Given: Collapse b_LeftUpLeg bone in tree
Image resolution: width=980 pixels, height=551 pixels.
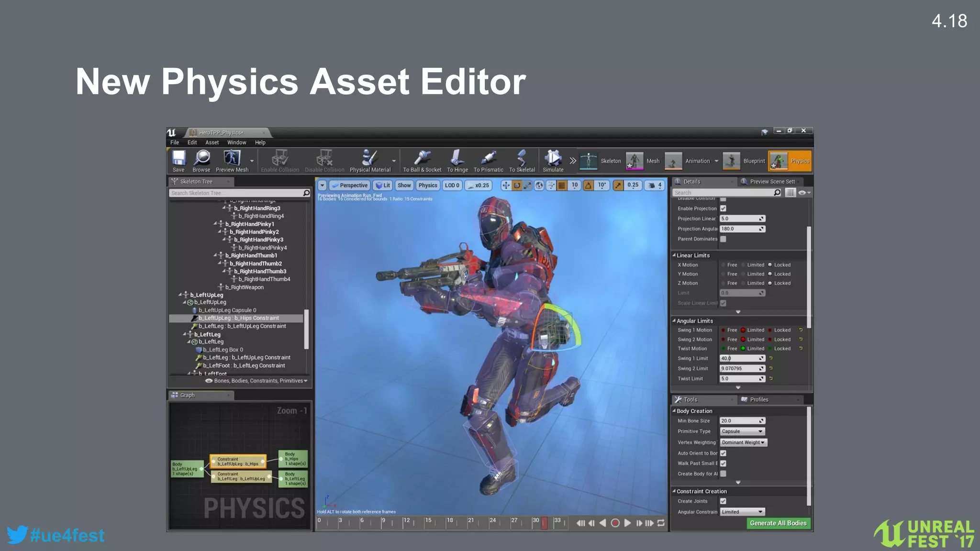Looking at the screenshot, I should click(x=180, y=295).
